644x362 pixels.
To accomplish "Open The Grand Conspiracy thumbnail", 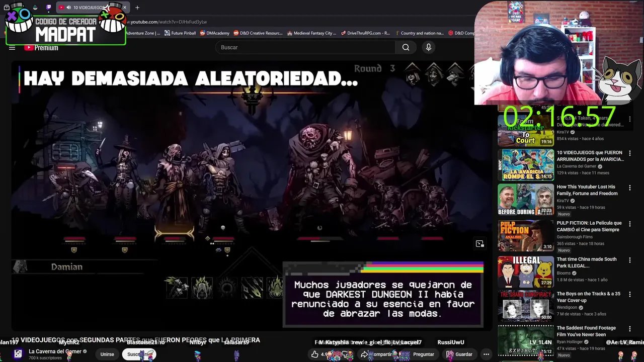I will pos(526,306).
